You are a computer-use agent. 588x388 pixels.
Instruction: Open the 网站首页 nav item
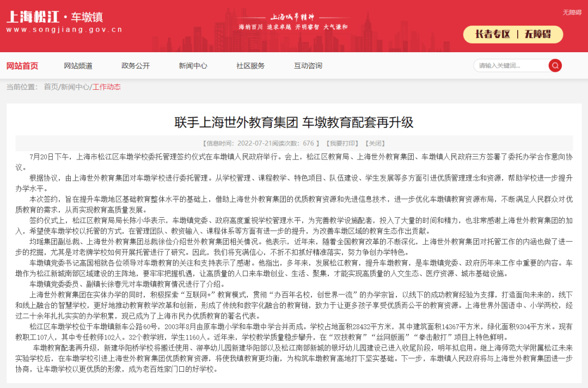click(22, 66)
